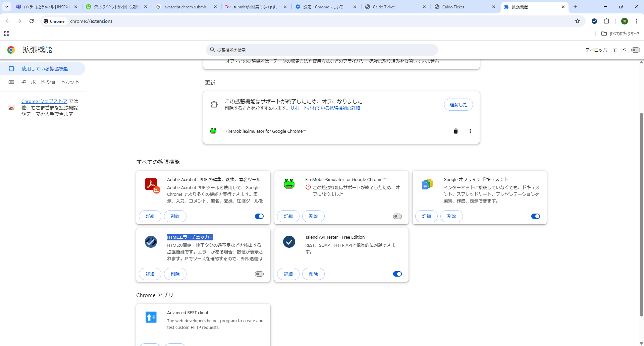Click 削除 on FireMobileSimulator card
This screenshot has width=644, height=346.
tap(313, 216)
